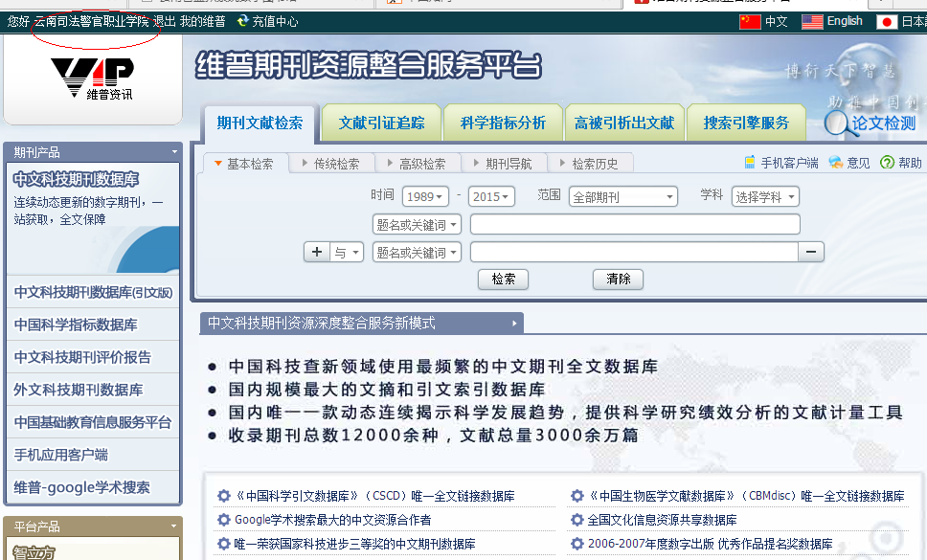Open first 题名或关键词 field dropdown
Image resolution: width=927 pixels, height=560 pixels.
[x=417, y=224]
